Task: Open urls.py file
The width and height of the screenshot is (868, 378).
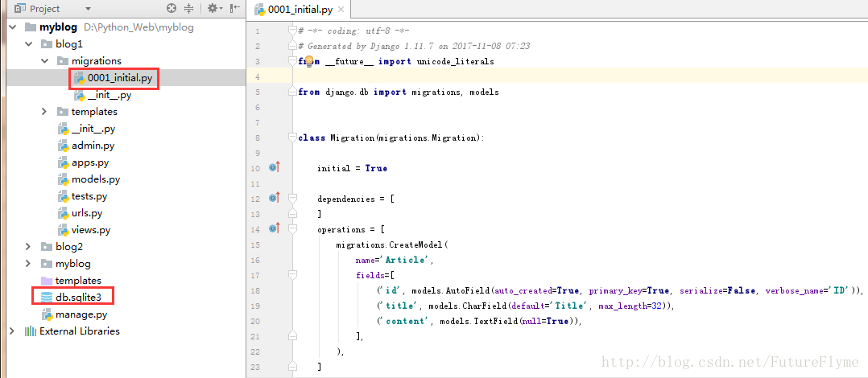Action: click(x=87, y=213)
